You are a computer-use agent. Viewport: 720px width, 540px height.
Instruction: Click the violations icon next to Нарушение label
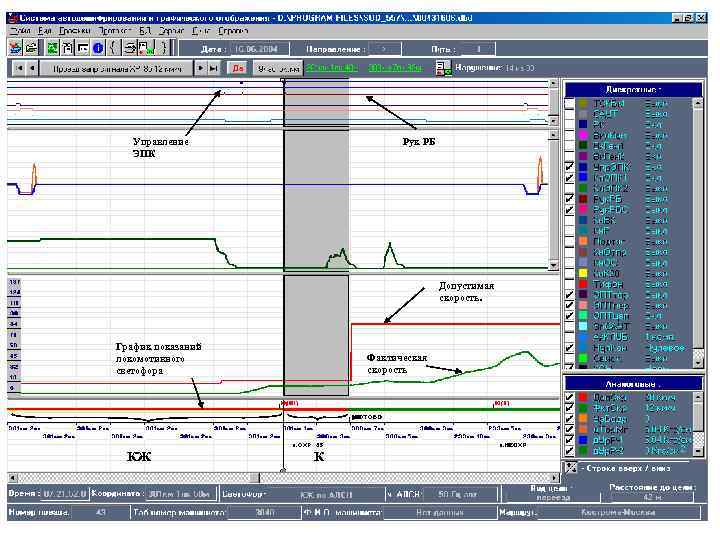[443, 68]
